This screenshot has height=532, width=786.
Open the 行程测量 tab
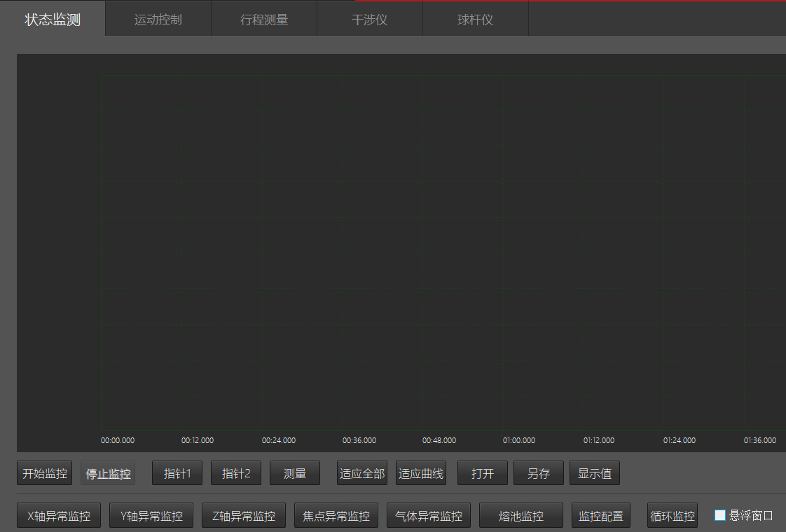[264, 20]
